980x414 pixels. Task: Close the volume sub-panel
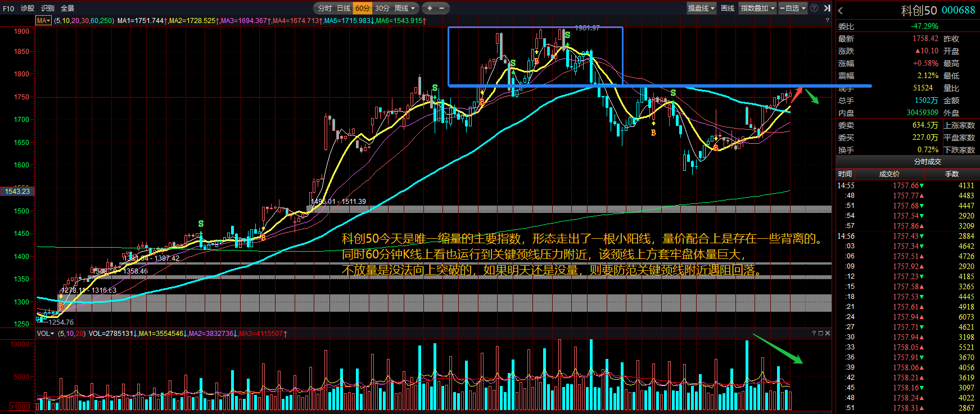[x=827, y=334]
